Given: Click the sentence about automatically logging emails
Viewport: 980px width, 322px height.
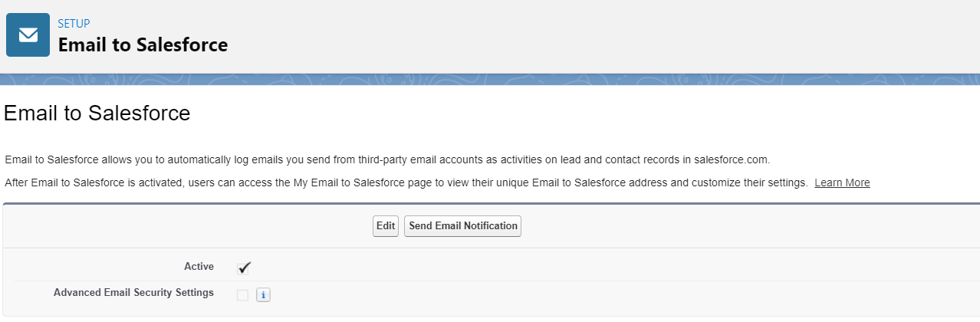Looking at the screenshot, I should point(307,159).
